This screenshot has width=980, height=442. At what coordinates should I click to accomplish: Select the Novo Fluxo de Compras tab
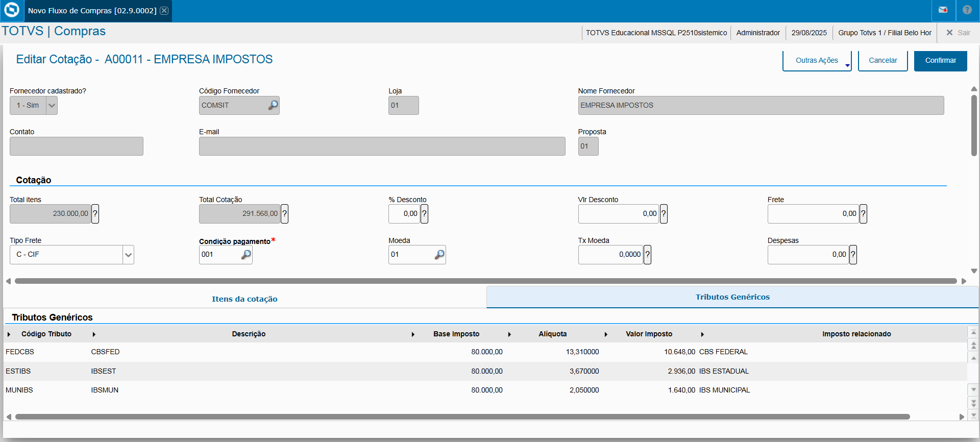92,11
